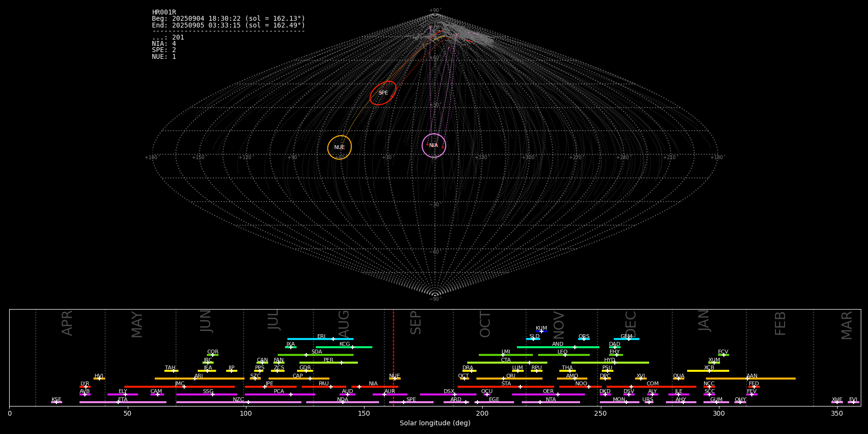Click the DEC month label in timeline
The height and width of the screenshot is (434, 868).
(631, 324)
